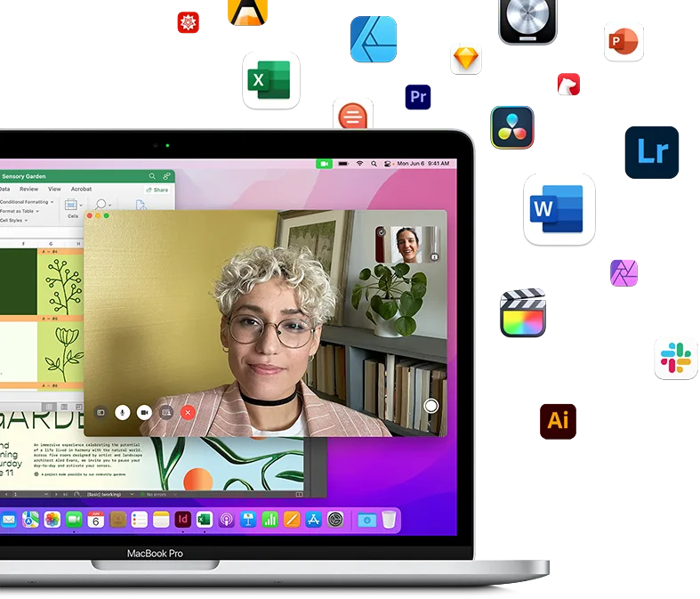Turn off the camera in FaceTime controls
The height and width of the screenshot is (599, 700).
tap(144, 412)
